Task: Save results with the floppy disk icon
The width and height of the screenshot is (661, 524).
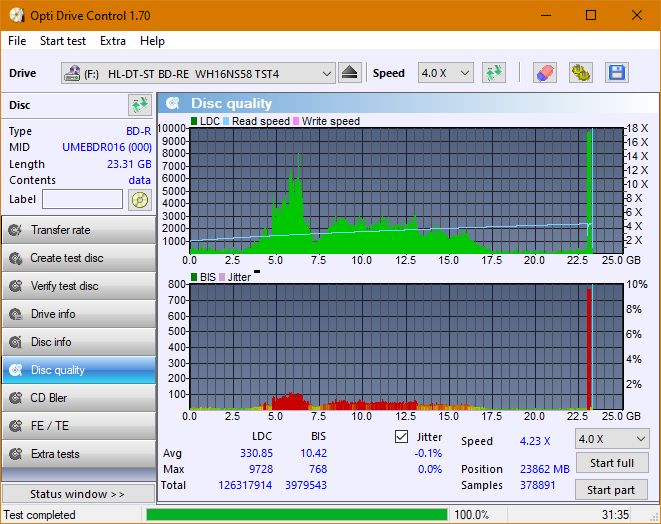Action: 617,73
